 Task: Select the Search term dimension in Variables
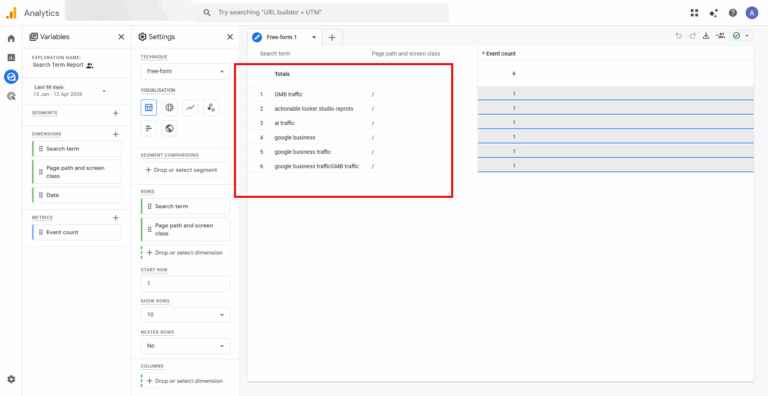point(77,149)
